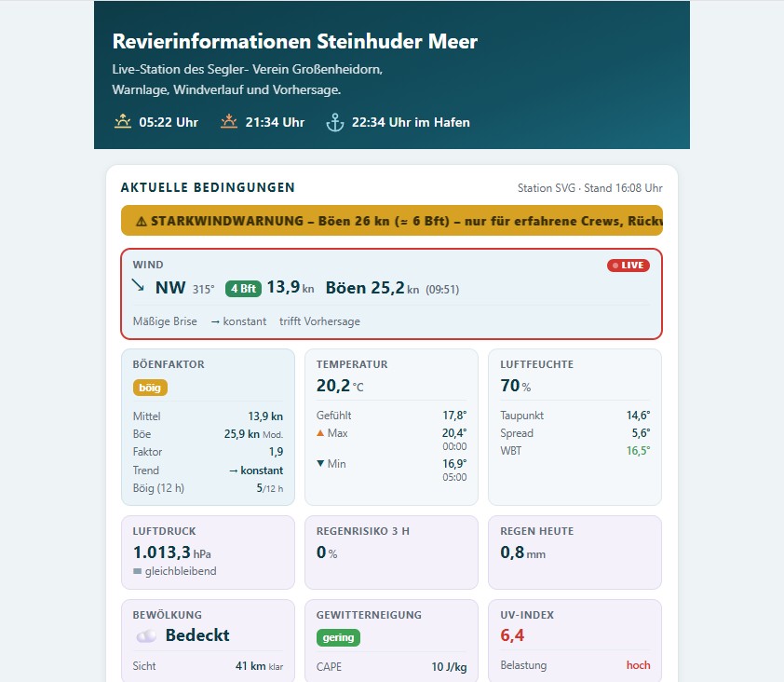Click the anchor icon before harbor time
This screenshot has height=682, width=784.
335,122
